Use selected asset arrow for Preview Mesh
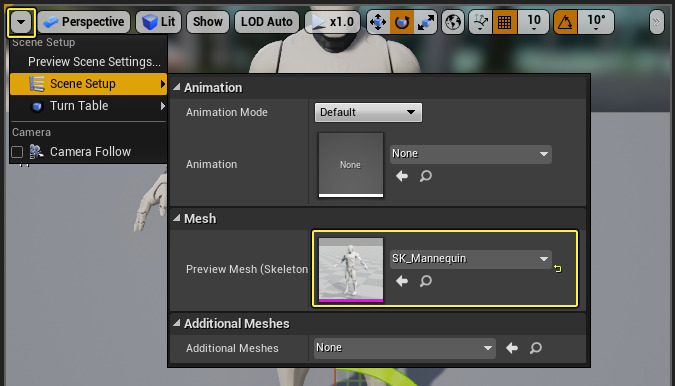Screen dimensions: 675x386 402,281
